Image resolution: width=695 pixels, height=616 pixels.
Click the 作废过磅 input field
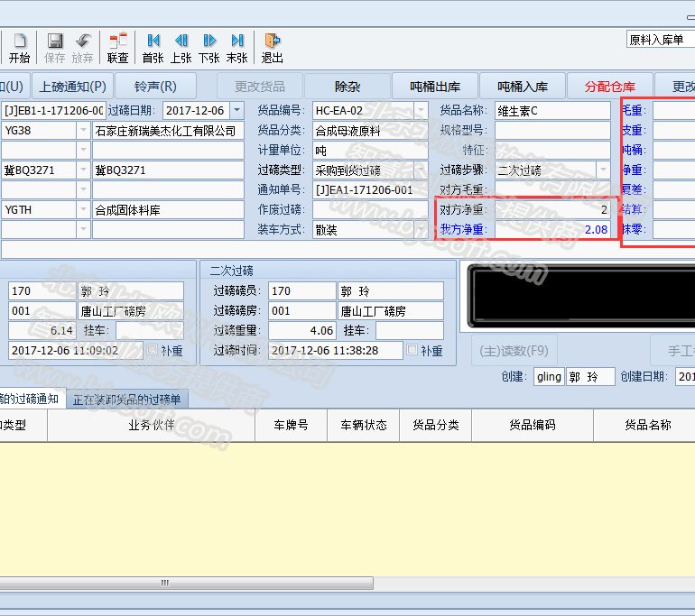(x=370, y=209)
